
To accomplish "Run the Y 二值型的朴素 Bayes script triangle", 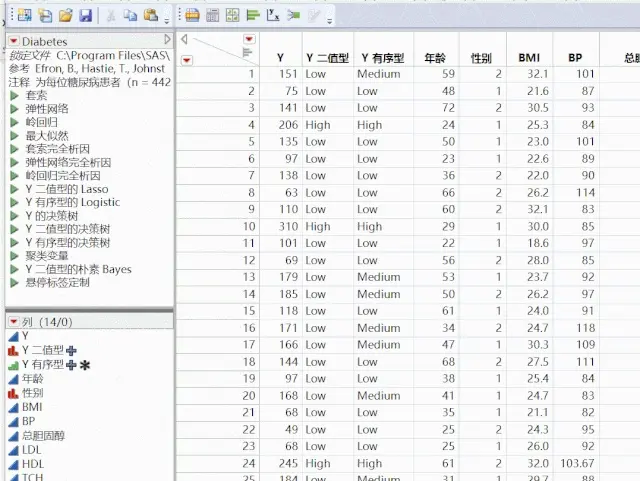I will [14, 269].
